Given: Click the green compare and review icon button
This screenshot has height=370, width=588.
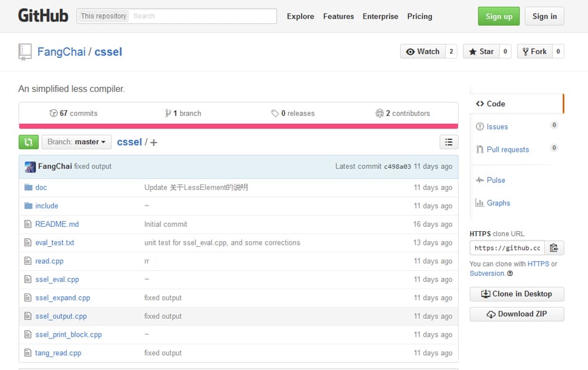Looking at the screenshot, I should click(x=28, y=142).
